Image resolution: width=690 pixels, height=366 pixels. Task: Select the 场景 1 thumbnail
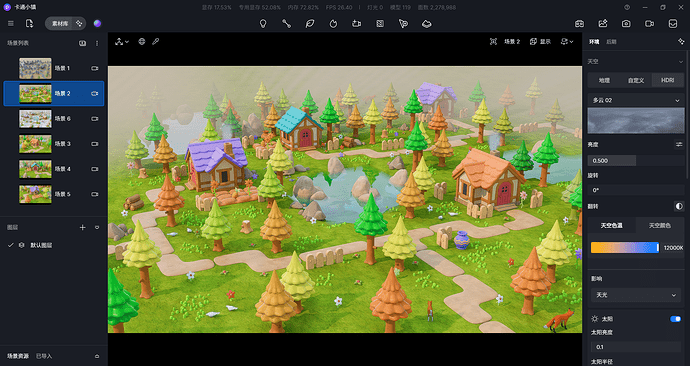click(35, 68)
